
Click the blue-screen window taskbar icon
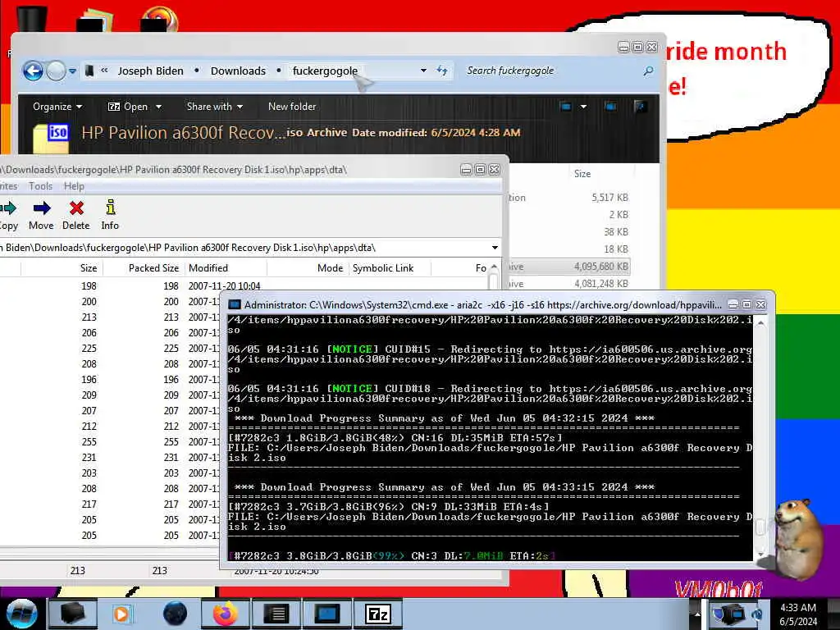[x=326, y=614]
